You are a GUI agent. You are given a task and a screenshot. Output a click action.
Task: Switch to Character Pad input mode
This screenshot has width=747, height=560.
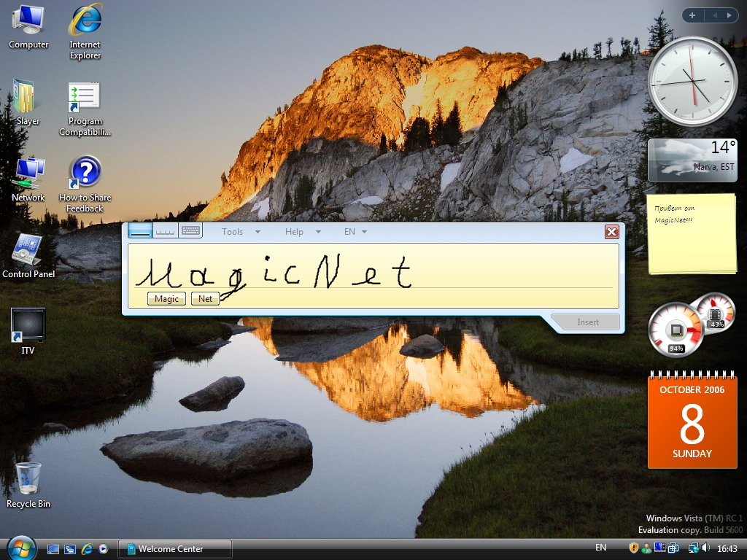pos(166,231)
